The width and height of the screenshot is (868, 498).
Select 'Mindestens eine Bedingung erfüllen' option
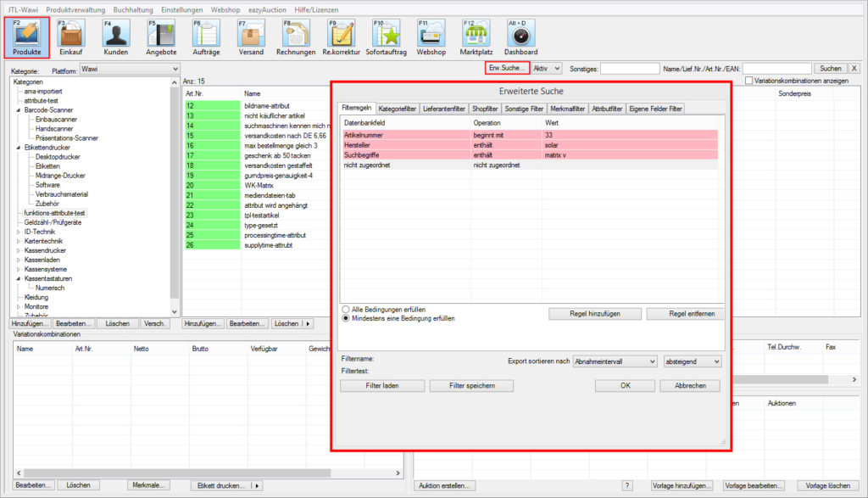pos(346,319)
